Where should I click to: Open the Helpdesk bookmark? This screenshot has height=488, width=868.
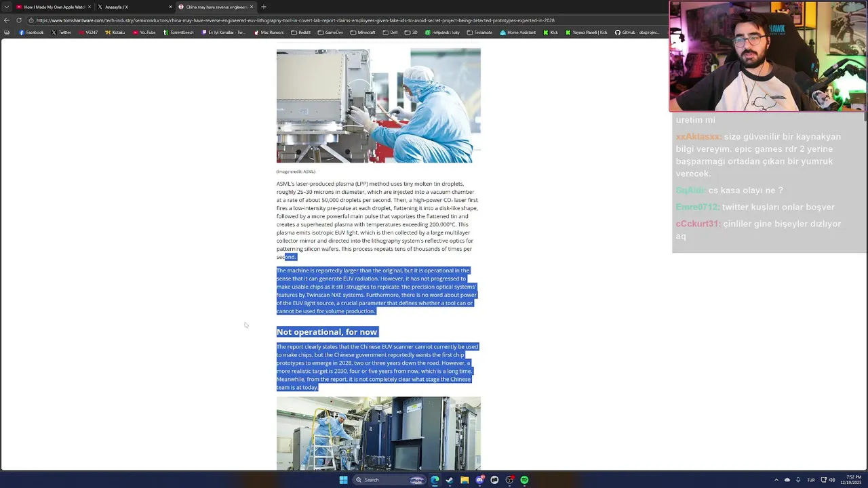click(443, 33)
